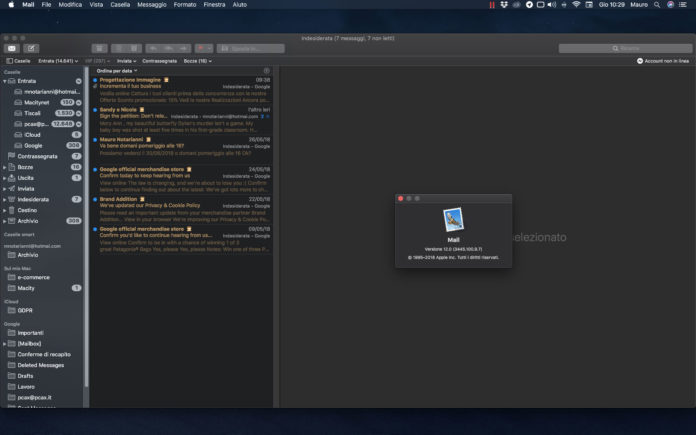Click Mail app icon in About window
This screenshot has height=435, width=696.
coord(453,220)
